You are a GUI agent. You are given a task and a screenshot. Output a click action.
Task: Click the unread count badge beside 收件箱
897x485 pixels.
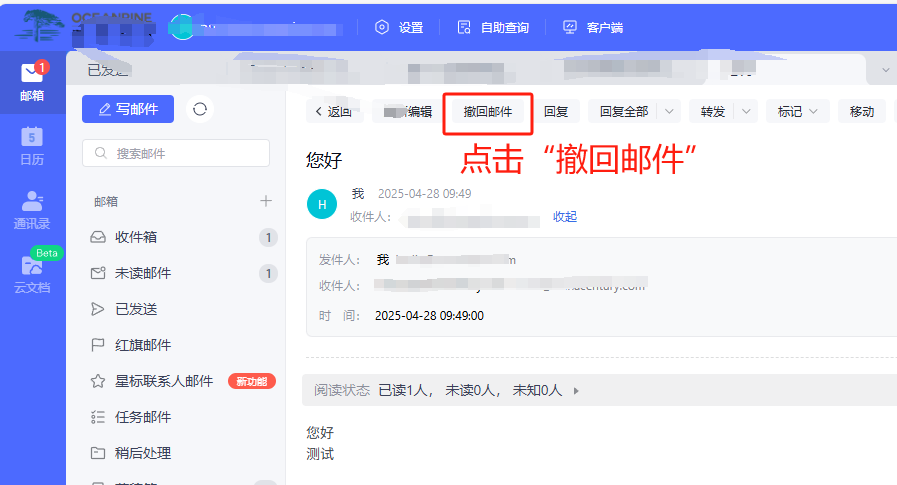pyautogui.click(x=268, y=237)
